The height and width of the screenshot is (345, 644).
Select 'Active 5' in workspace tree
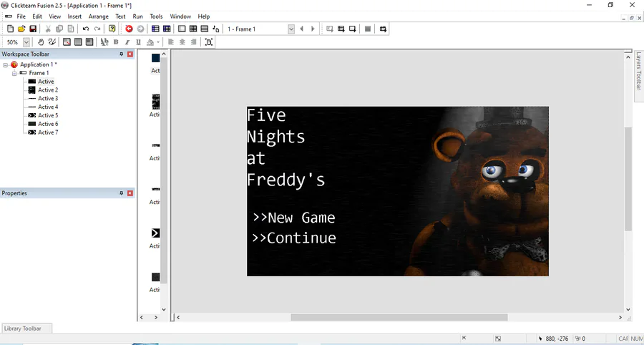coord(48,115)
